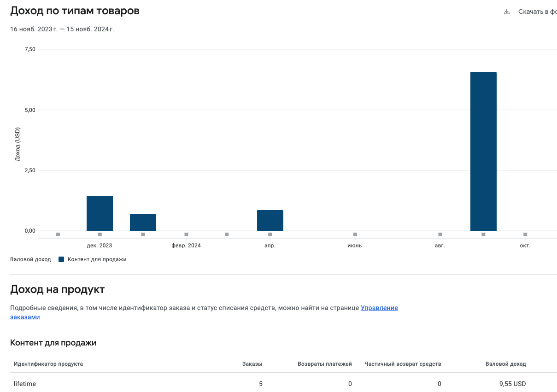The height and width of the screenshot is (392, 557).
Task: Click the gray marker above 'окт.'
Action: tap(525, 234)
